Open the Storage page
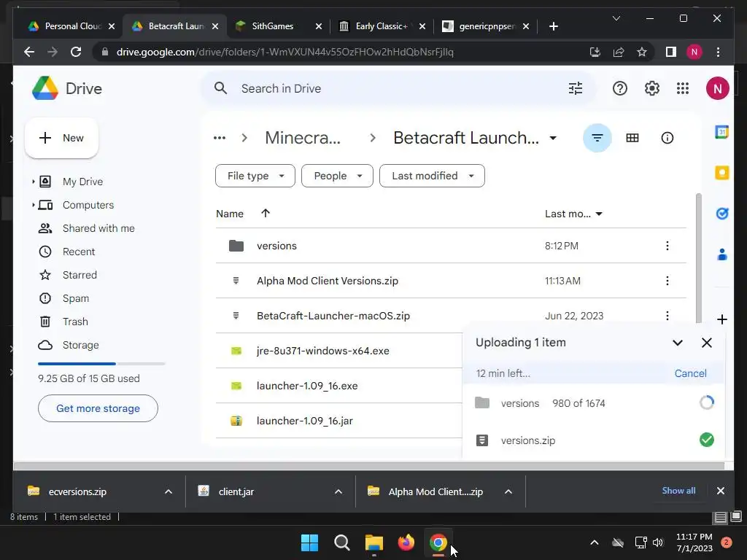747x560 pixels. (80, 345)
